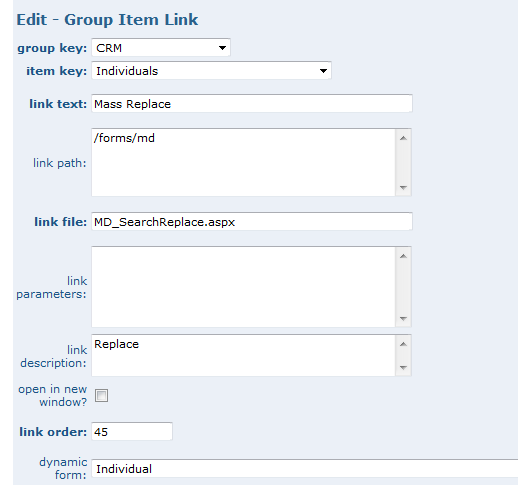This screenshot has width=518, height=485.
Task: Click the Edit - Group Item Link heading
Action: click(107, 20)
